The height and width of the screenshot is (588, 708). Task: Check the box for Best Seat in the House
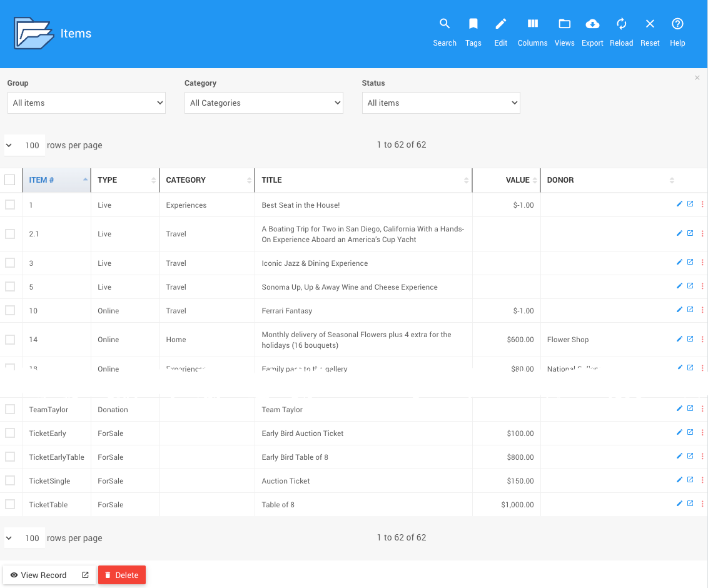point(10,205)
